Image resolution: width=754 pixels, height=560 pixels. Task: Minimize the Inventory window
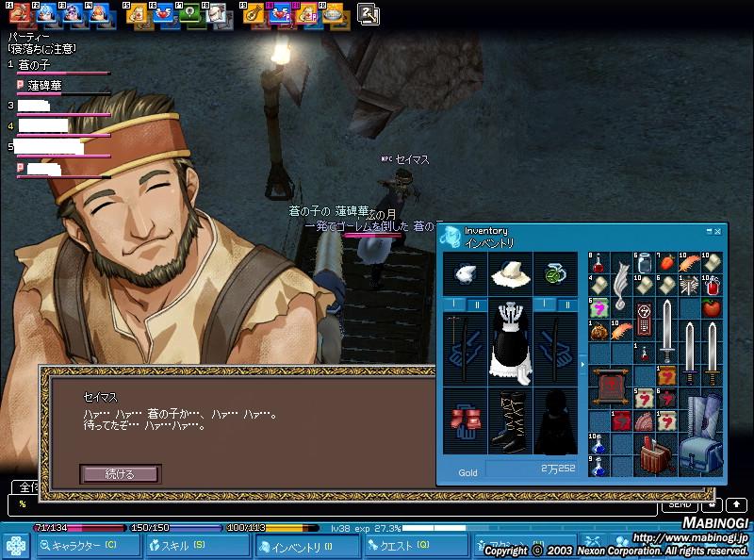709,231
